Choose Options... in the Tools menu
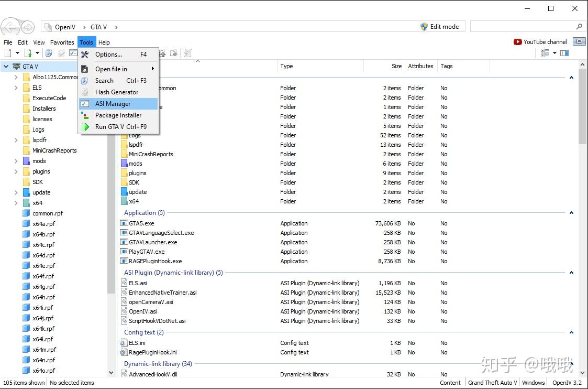Screen dimensions: 588x389 118,55
